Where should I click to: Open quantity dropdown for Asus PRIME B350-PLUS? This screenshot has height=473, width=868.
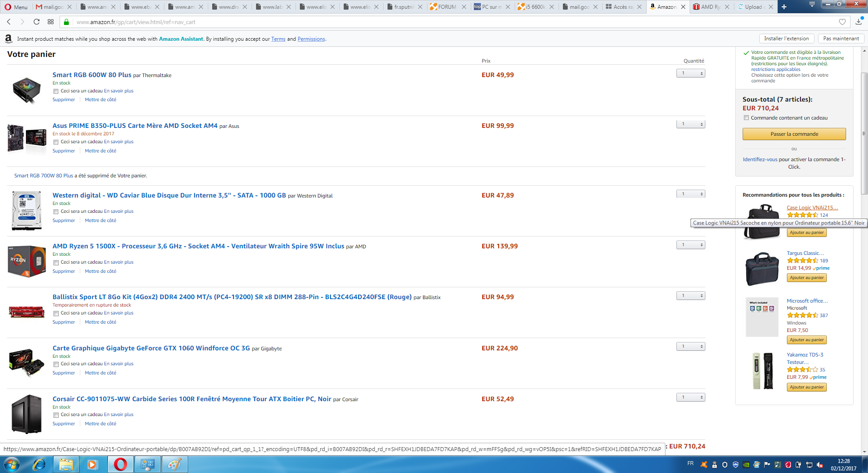690,124
